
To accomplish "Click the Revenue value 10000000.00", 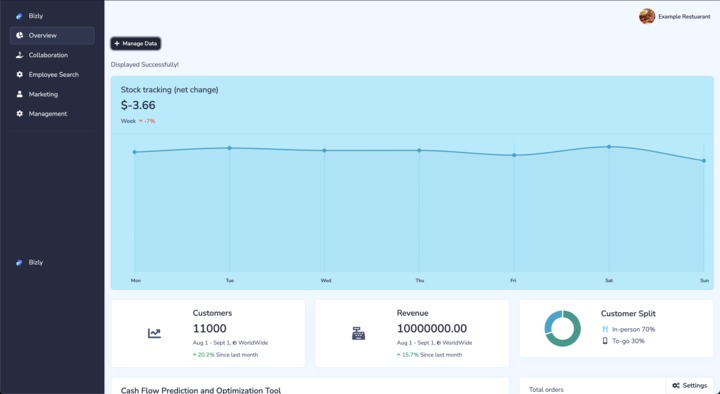I will click(432, 329).
